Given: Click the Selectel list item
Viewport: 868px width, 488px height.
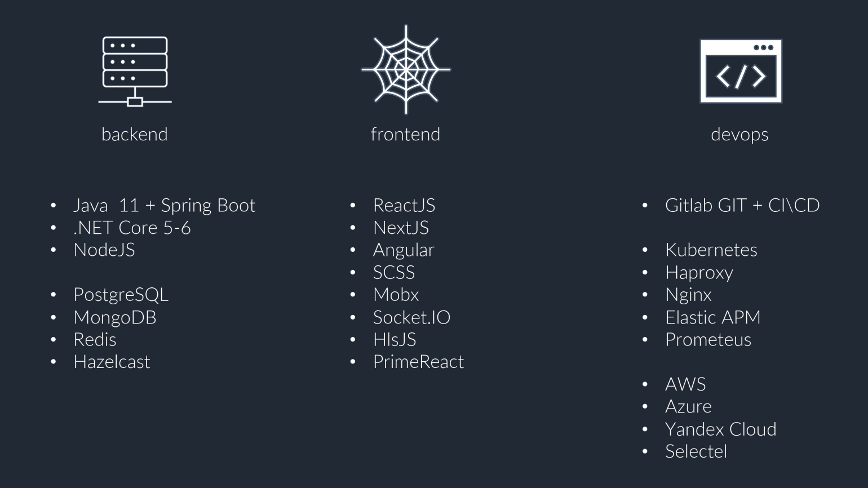Looking at the screenshot, I should [696, 451].
